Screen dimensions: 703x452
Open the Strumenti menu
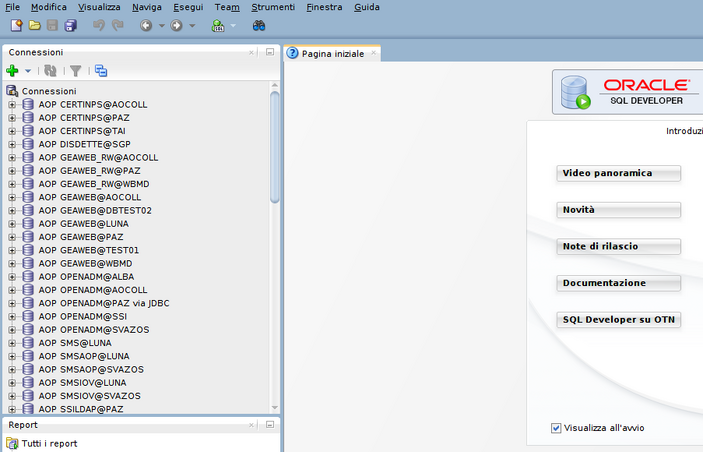point(273,7)
